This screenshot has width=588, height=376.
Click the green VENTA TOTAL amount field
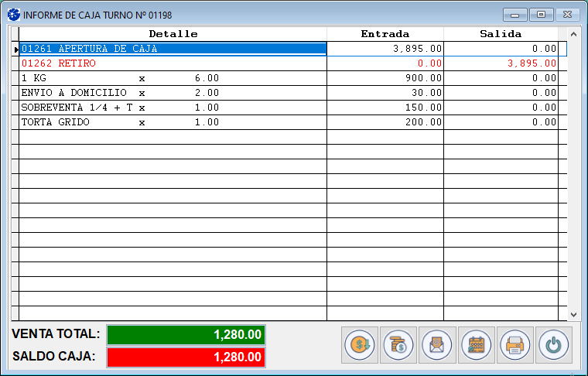pyautogui.click(x=186, y=335)
